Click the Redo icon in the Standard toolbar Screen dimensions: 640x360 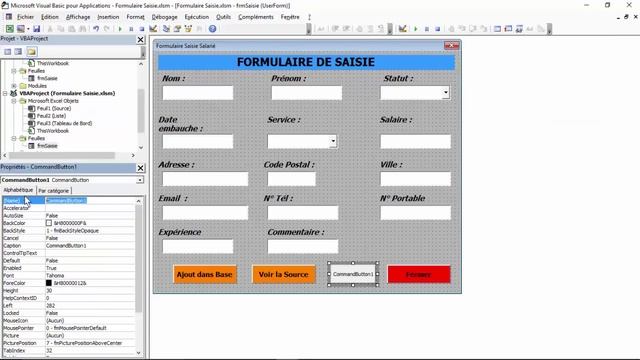[107, 29]
